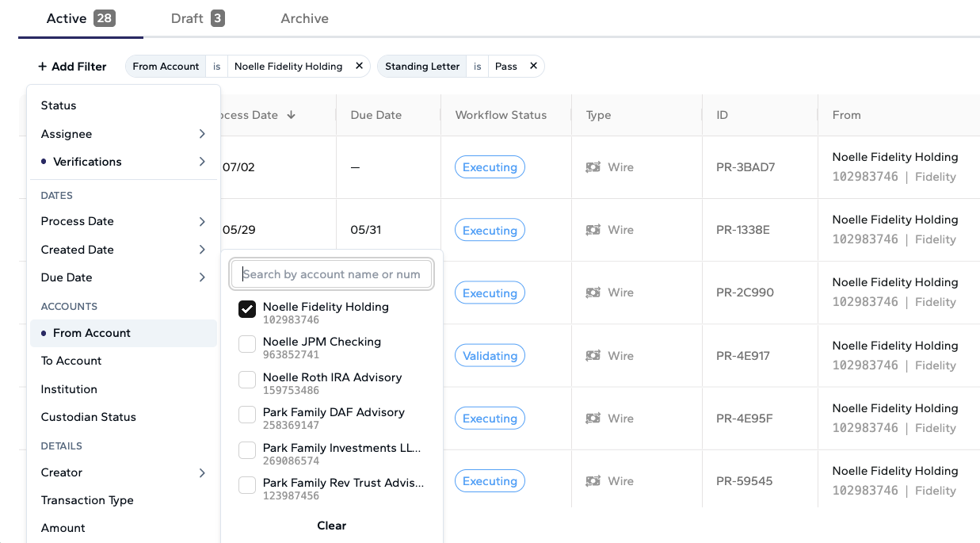Click the Process Date sort arrow

[292, 115]
